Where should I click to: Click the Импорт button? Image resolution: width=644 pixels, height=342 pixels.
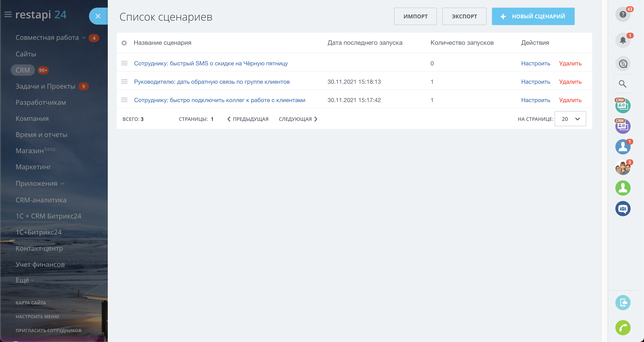click(415, 16)
